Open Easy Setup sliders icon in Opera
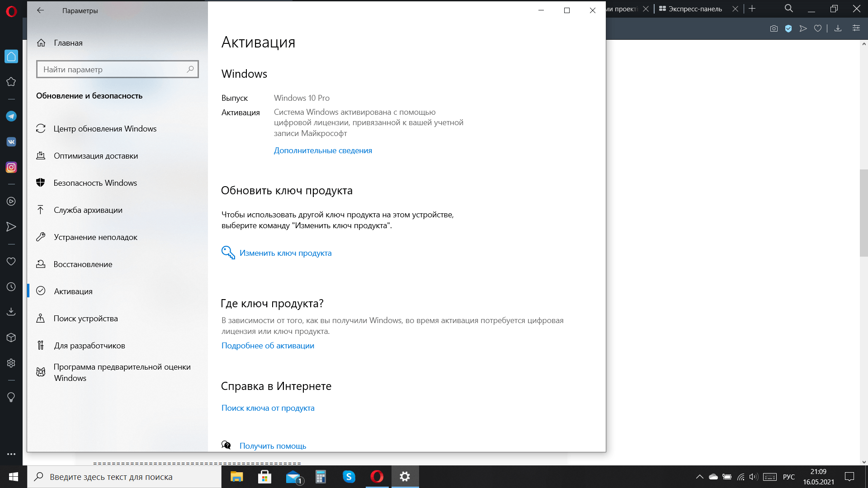The image size is (868, 488). click(856, 28)
